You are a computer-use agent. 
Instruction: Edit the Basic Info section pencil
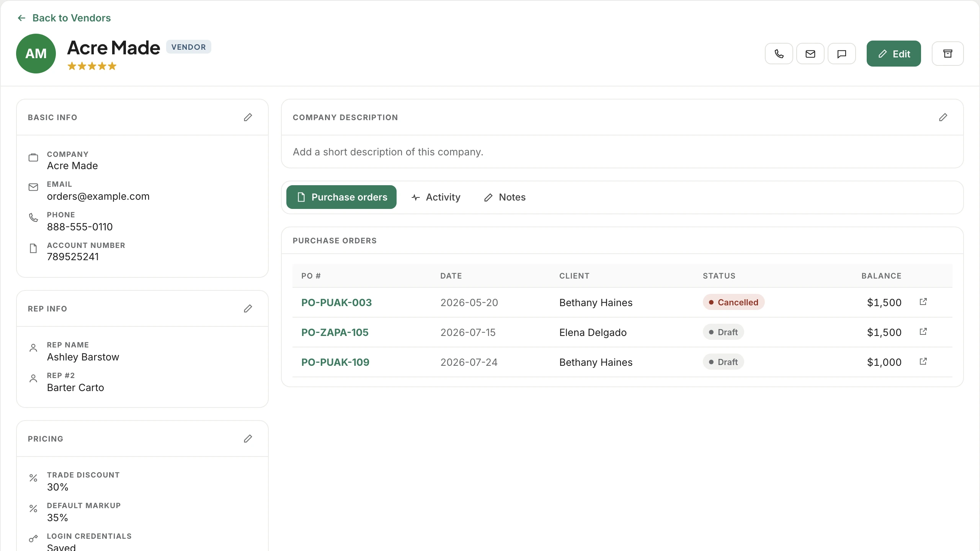(x=248, y=117)
